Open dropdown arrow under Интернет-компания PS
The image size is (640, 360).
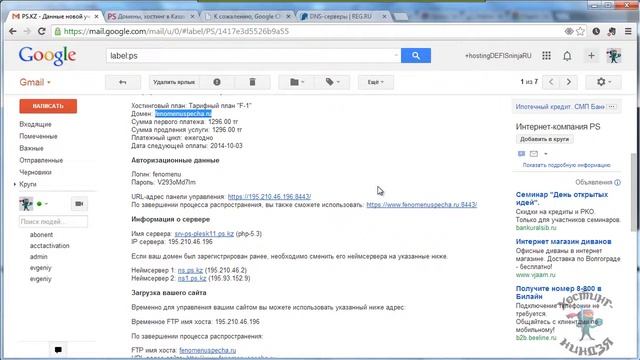pos(546,154)
